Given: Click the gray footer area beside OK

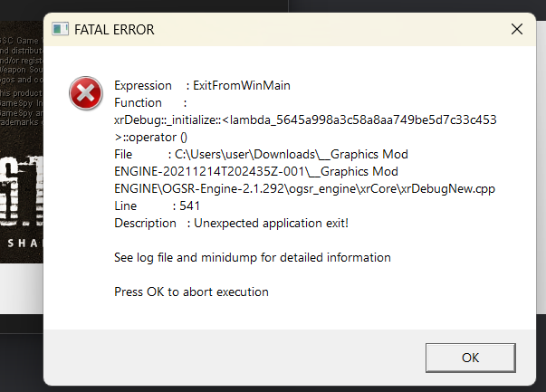Looking at the screenshot, I should click(x=226, y=357).
